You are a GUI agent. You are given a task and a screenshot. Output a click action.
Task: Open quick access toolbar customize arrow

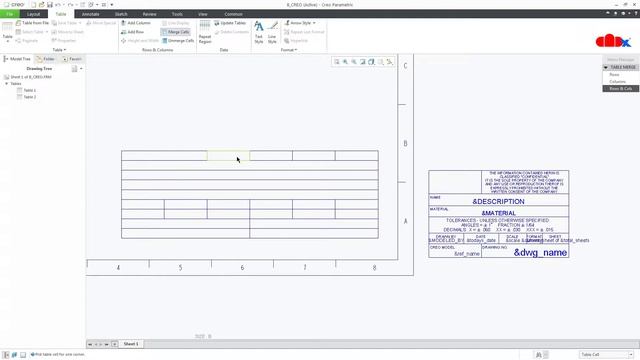pyautogui.click(x=112, y=4)
